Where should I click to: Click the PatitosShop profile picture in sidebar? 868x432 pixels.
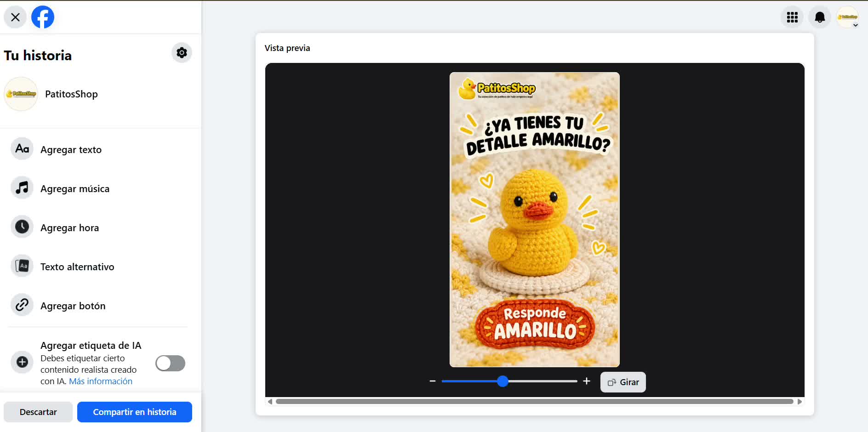pyautogui.click(x=21, y=94)
